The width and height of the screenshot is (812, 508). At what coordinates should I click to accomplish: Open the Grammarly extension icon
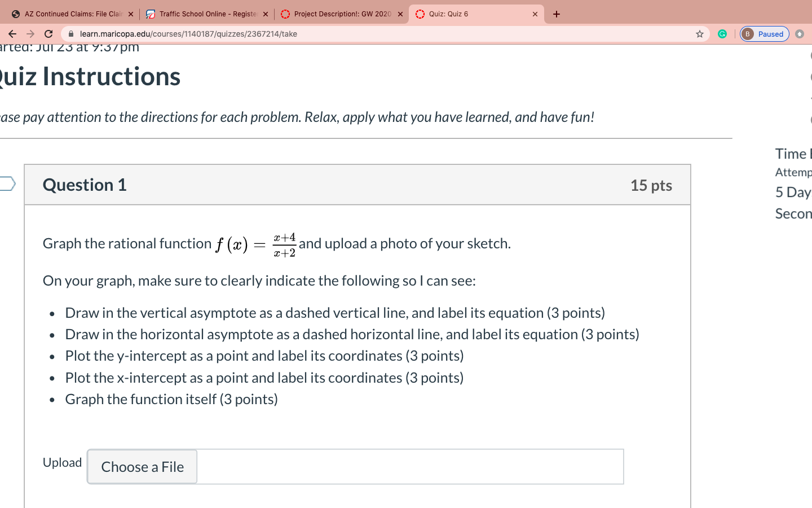pos(722,34)
